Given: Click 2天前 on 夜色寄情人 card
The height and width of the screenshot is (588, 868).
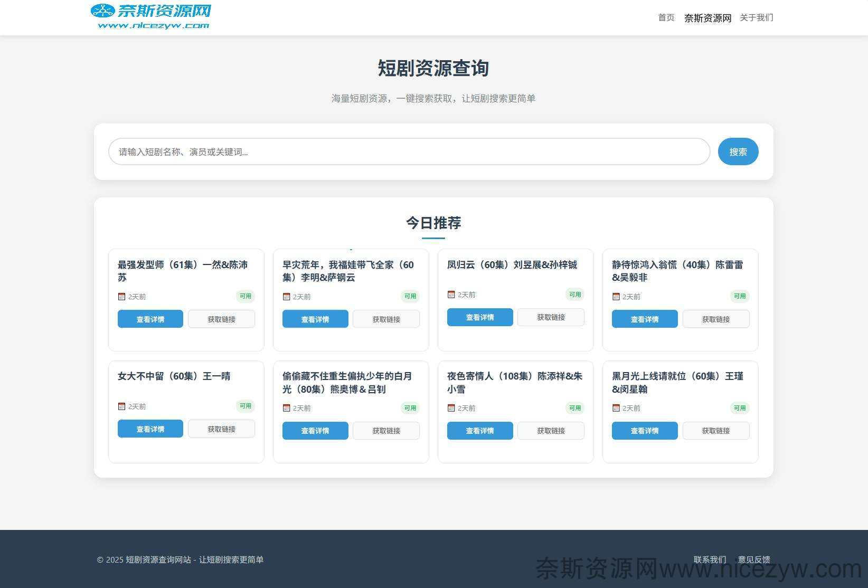Looking at the screenshot, I should (466, 408).
